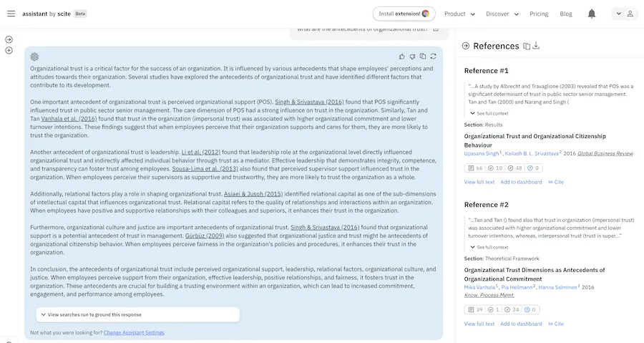The width and height of the screenshot is (644, 343).
Task: Go to the Pricing page
Action: coord(539,14)
